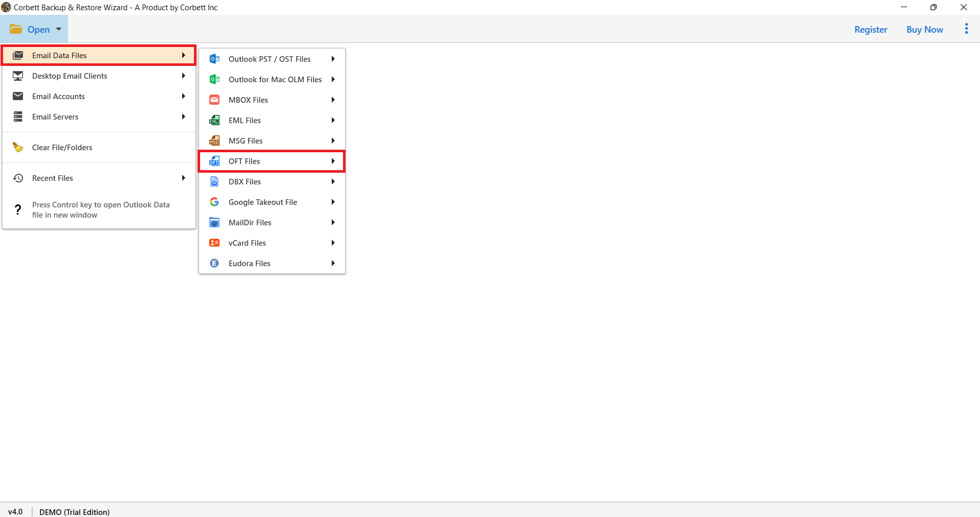Expand the Open dropdown arrow
The width and height of the screenshot is (980, 517).
[59, 29]
